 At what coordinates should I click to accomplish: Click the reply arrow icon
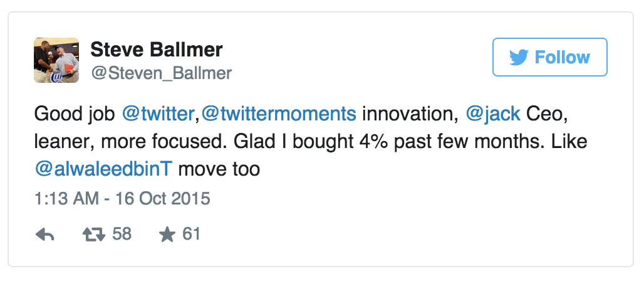tap(45, 235)
